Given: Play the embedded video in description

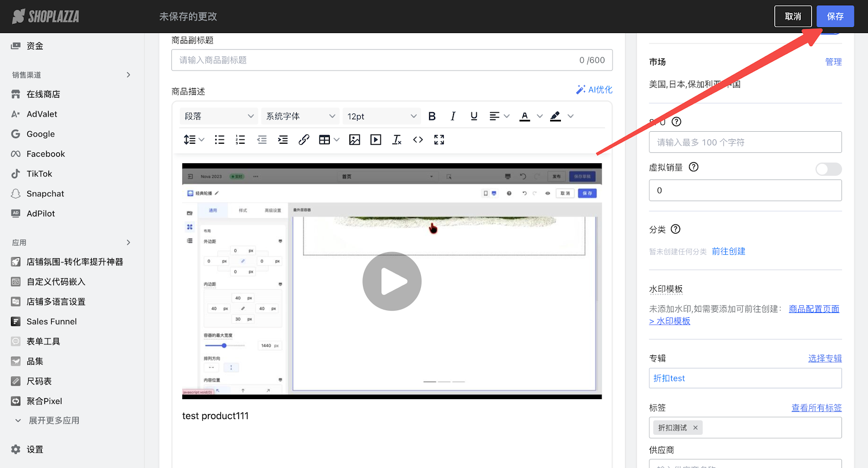Looking at the screenshot, I should [392, 281].
